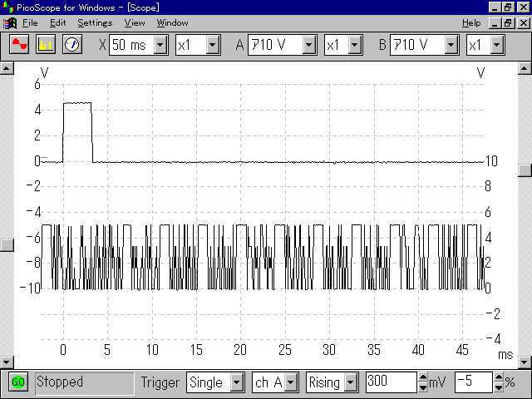Close the inner Scope document window
The width and height of the screenshot is (532, 399).
tap(524, 23)
